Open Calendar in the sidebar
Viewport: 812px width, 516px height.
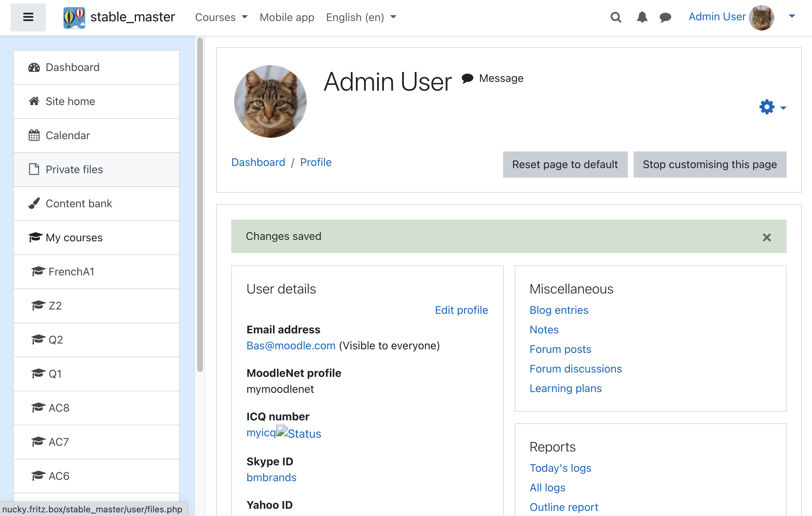click(x=96, y=136)
